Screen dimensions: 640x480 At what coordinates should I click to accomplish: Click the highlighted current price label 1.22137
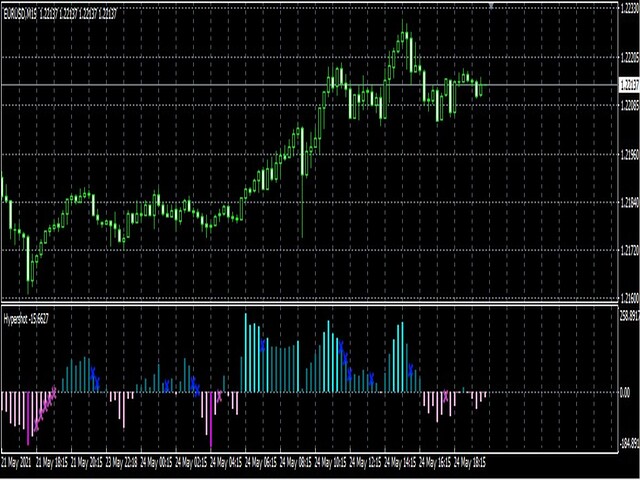click(x=629, y=85)
